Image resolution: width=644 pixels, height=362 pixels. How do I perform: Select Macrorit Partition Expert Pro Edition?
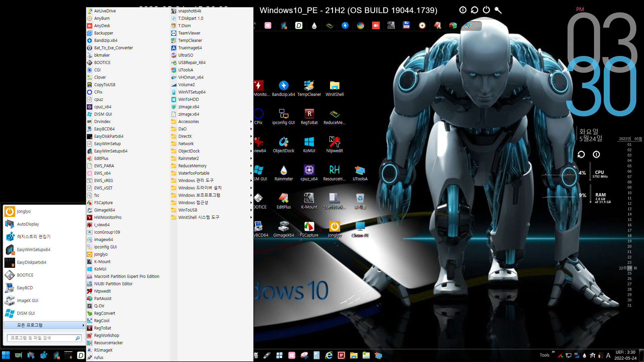point(128,277)
